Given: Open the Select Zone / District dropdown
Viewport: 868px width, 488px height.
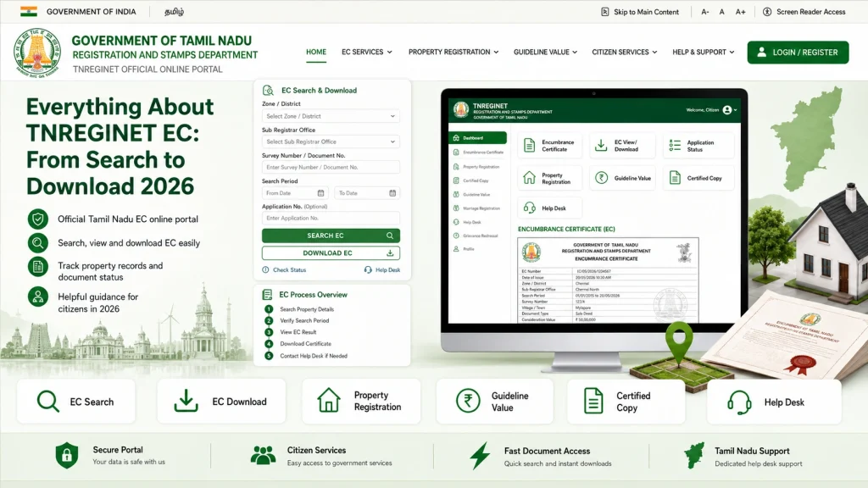Looking at the screenshot, I should point(331,116).
